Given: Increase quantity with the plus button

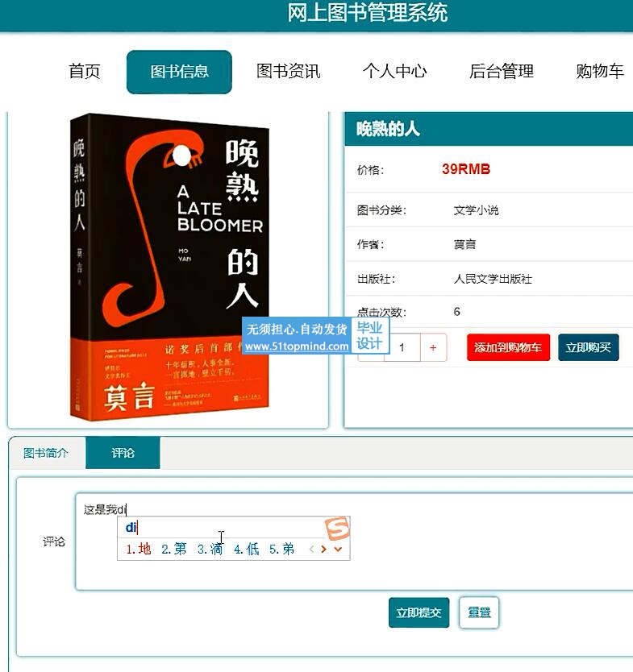Looking at the screenshot, I should 433,347.
